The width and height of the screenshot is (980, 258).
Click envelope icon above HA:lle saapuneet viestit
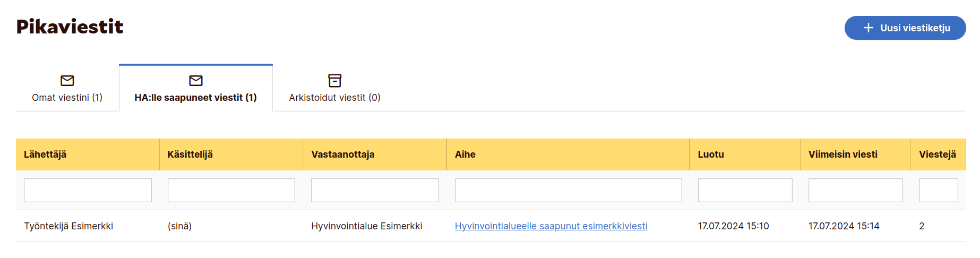196,81
